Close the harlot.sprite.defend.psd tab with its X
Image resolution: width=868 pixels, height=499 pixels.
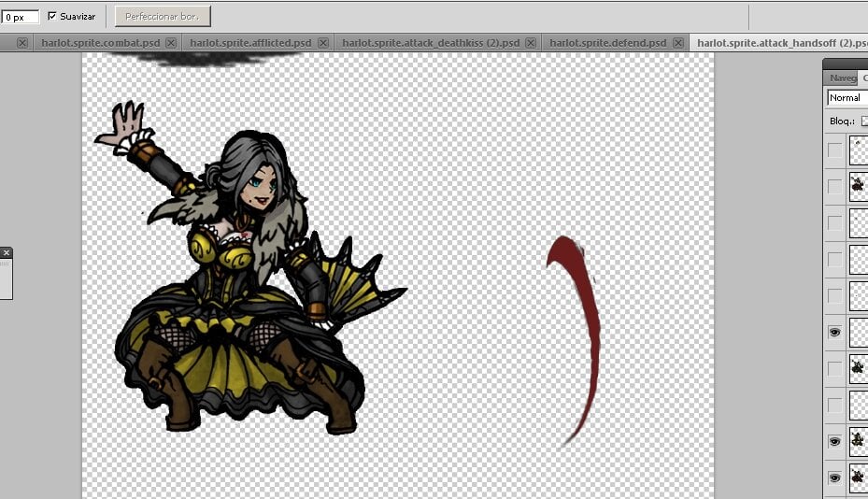(x=678, y=43)
